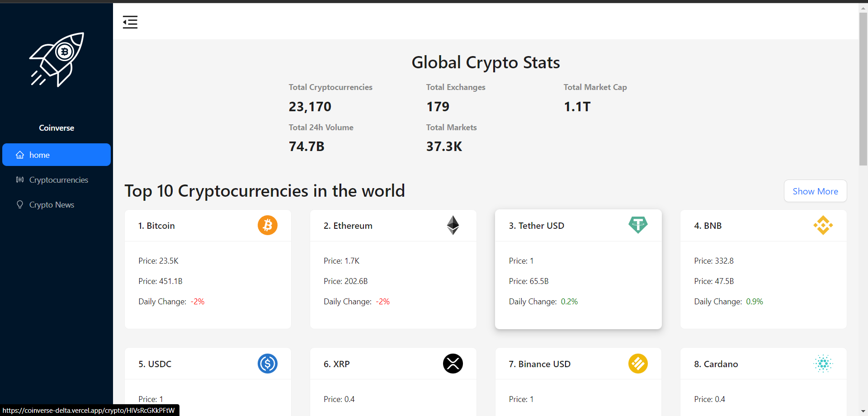Click the Total Cryptocurrencies 23,170 value
Viewport: 868px width, 416px height.
[x=310, y=107]
